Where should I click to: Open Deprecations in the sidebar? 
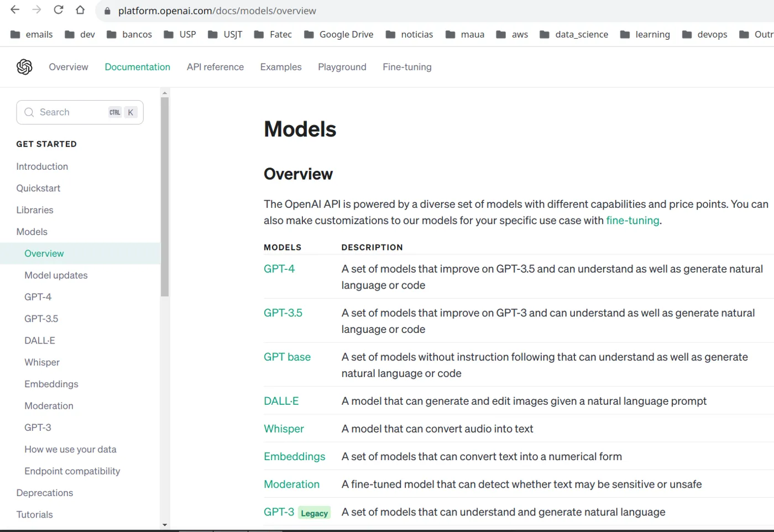tap(45, 493)
